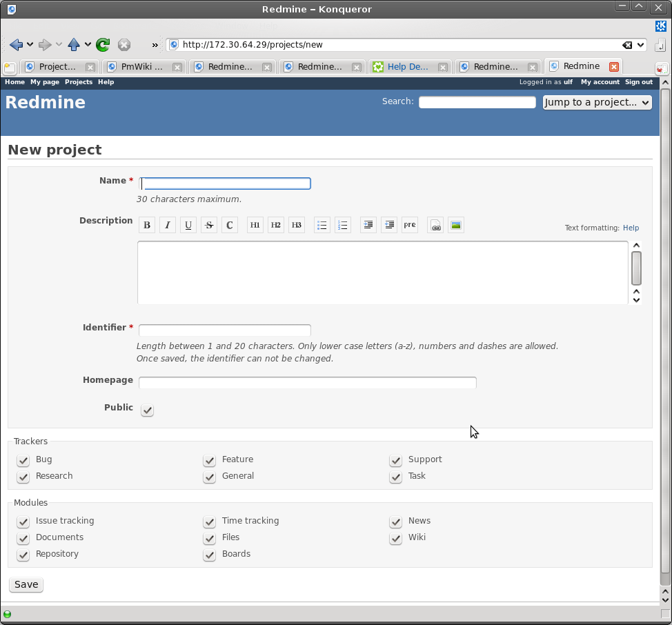Image resolution: width=672 pixels, height=625 pixels.
Task: Apply underline formatting to description
Action: pyautogui.click(x=188, y=225)
